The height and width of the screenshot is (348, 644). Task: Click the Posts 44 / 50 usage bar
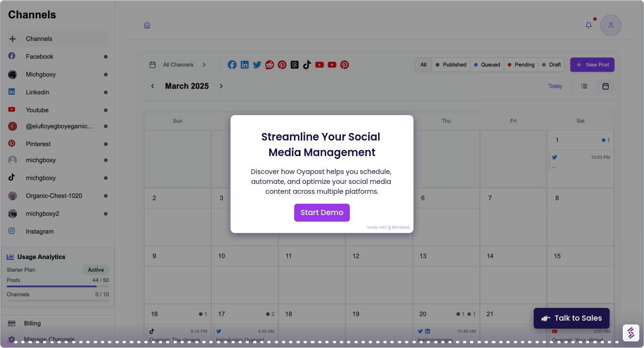point(58,286)
